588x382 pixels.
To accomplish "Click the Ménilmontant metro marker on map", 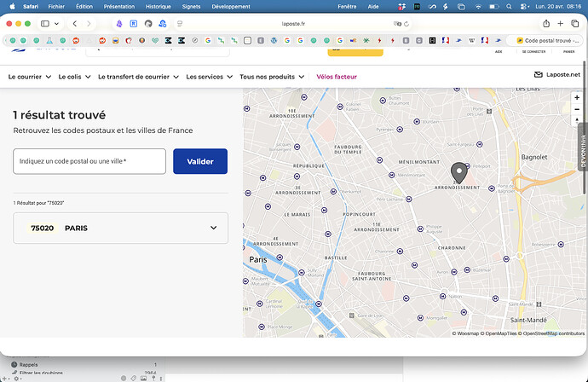I will (x=391, y=176).
